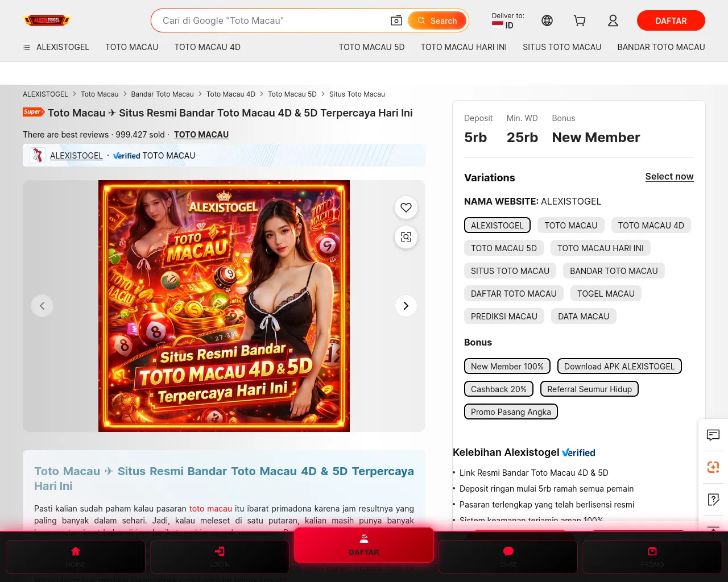
Task: Select the DAFTAR TOTO MACAU variation chip
Action: pyautogui.click(x=514, y=294)
